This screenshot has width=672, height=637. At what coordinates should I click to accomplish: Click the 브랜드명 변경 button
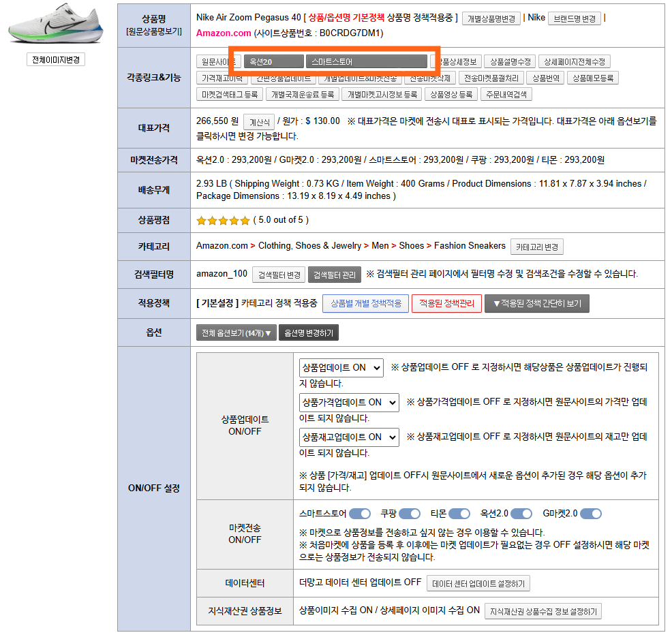pos(574,18)
